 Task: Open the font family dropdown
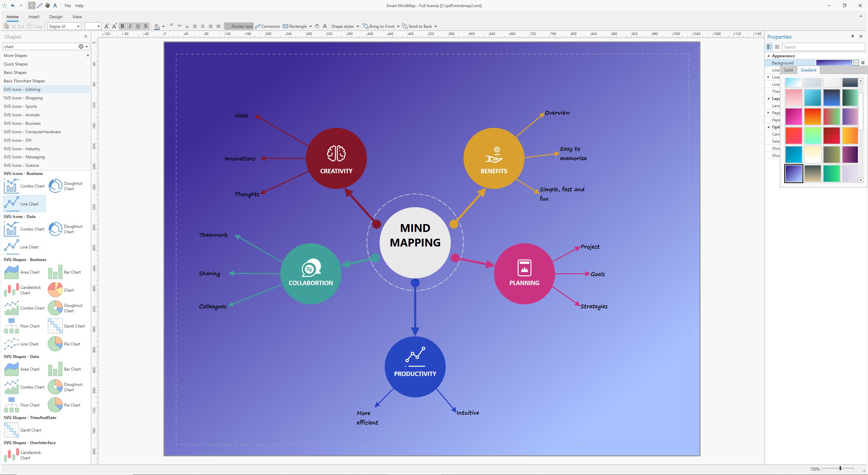78,26
